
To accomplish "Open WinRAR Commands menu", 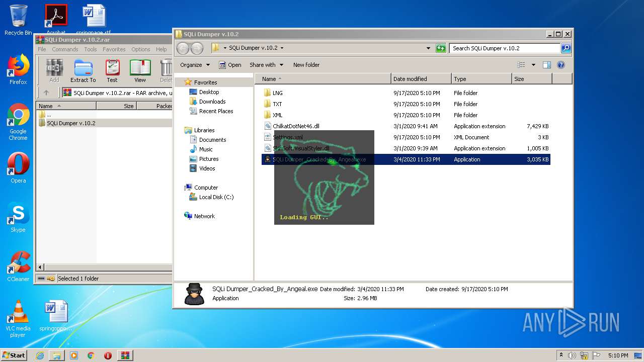I will [x=65, y=49].
